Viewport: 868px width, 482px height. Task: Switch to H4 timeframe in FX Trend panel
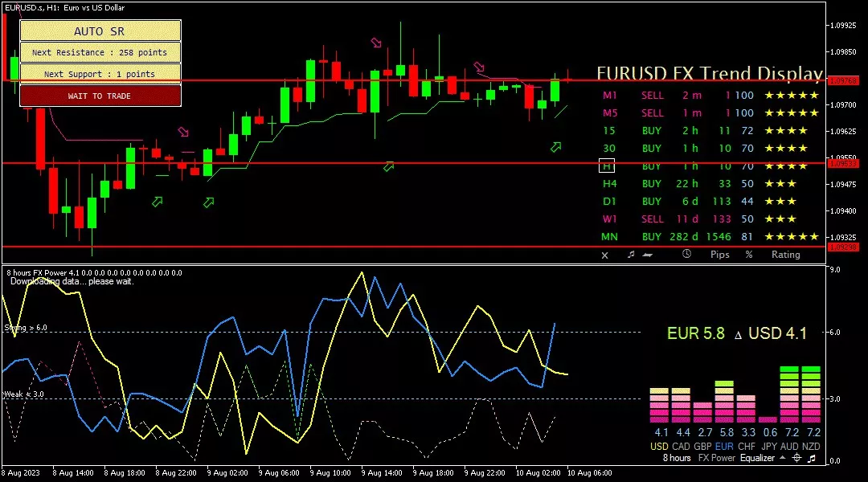(x=609, y=184)
